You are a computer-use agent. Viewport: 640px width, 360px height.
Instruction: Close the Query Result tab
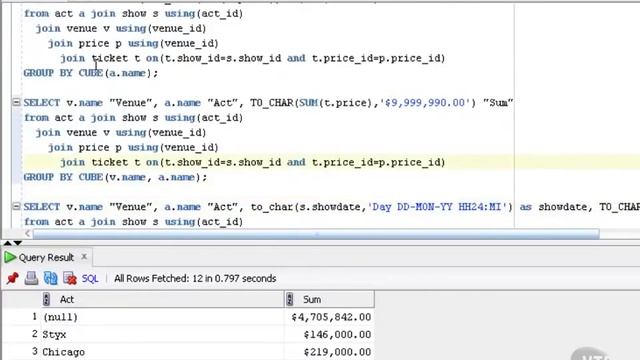84,257
